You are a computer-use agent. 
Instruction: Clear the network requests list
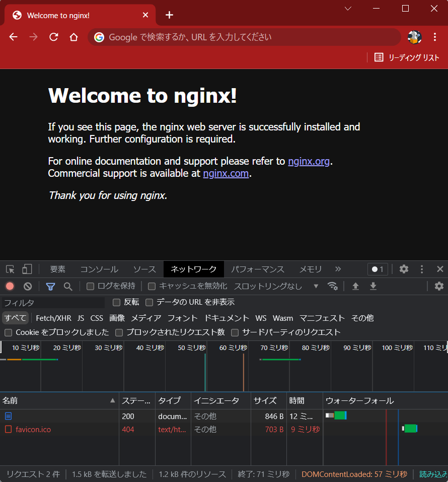[x=28, y=286]
